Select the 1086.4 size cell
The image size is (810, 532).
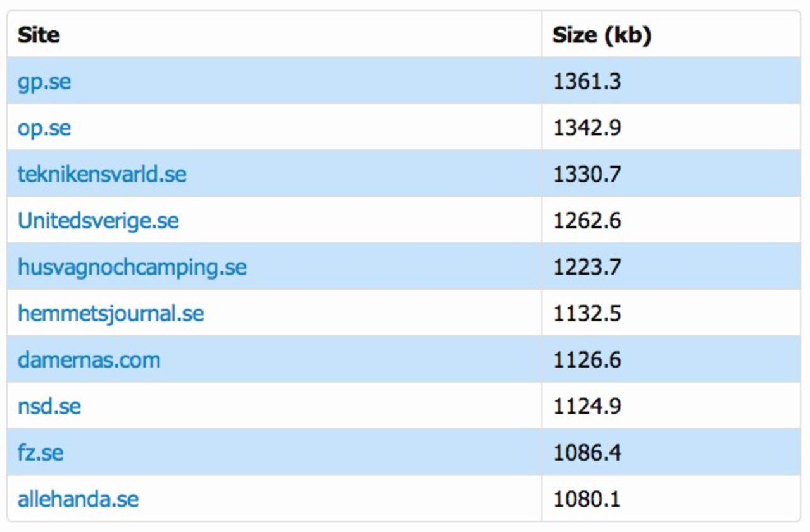click(x=587, y=453)
